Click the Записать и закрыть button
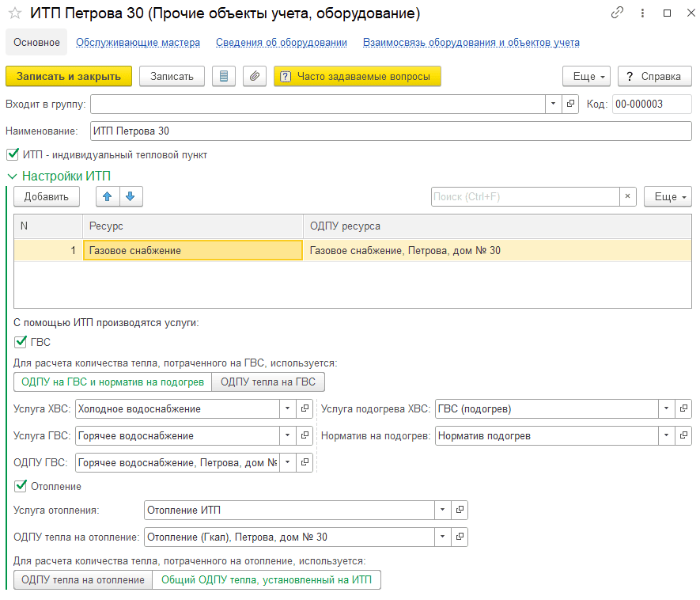The width and height of the screenshot is (700, 600). click(x=69, y=77)
